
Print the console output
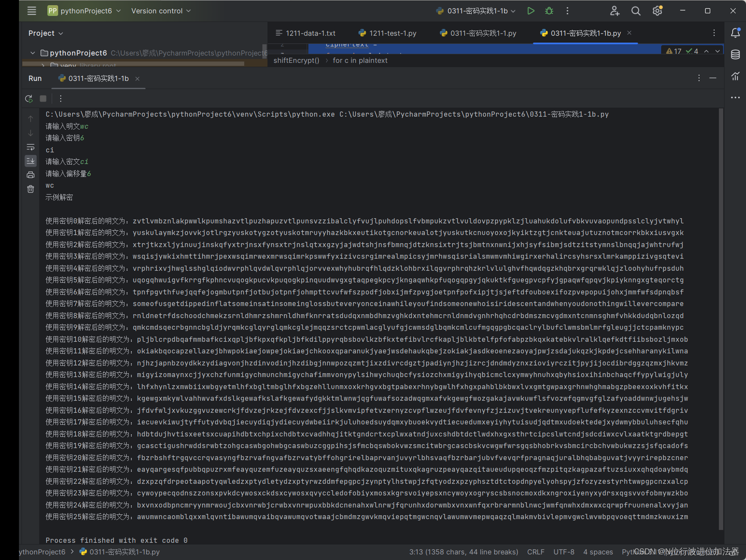point(31,175)
